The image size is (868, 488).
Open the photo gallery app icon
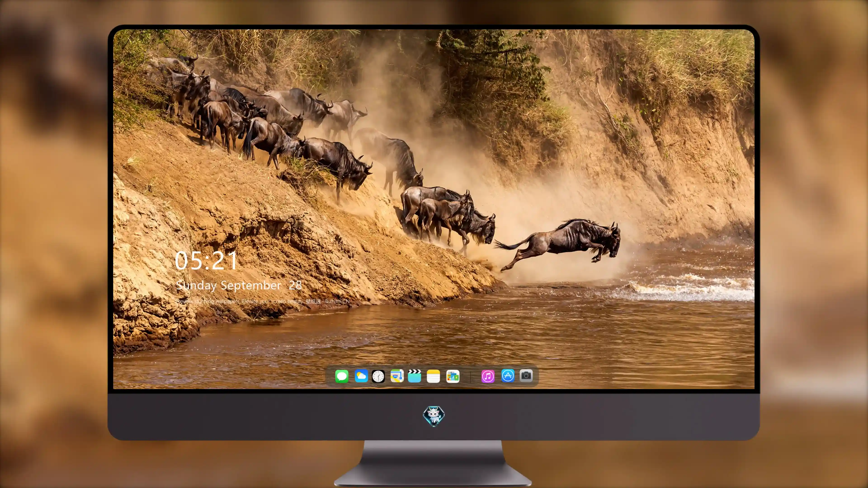pos(453,376)
